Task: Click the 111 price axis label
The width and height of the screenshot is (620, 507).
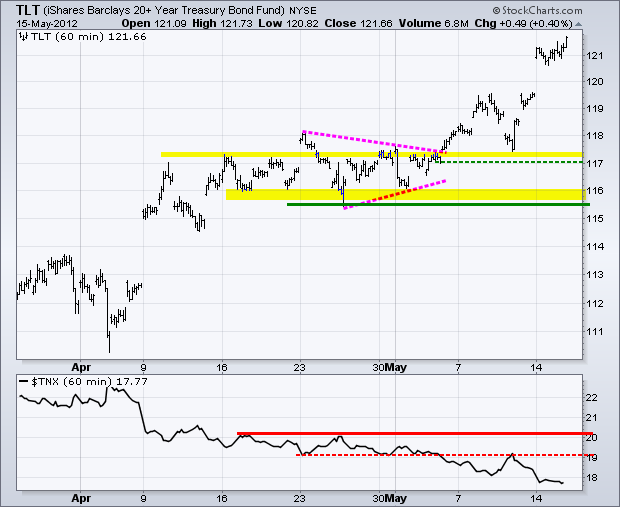Action: 594,332
